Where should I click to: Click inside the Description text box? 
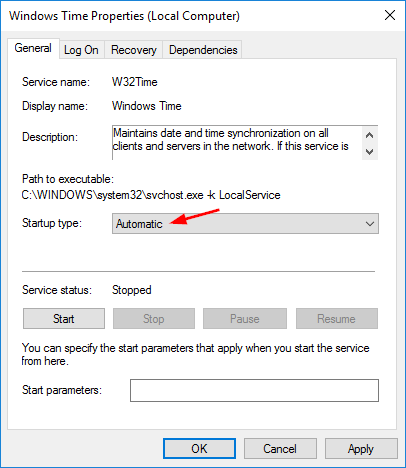[237, 143]
